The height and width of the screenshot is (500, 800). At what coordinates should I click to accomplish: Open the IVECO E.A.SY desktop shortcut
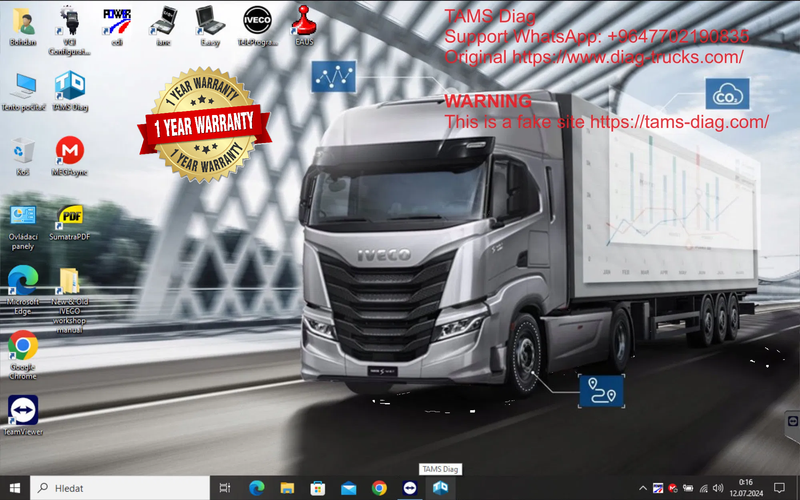209,23
